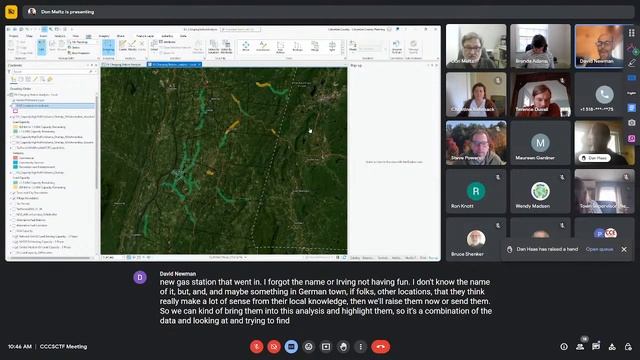640x360 pixels.
Task: Toggle Alternative Fuel Corridors layer checkbox
Action: pyautogui.click(x=14, y=225)
